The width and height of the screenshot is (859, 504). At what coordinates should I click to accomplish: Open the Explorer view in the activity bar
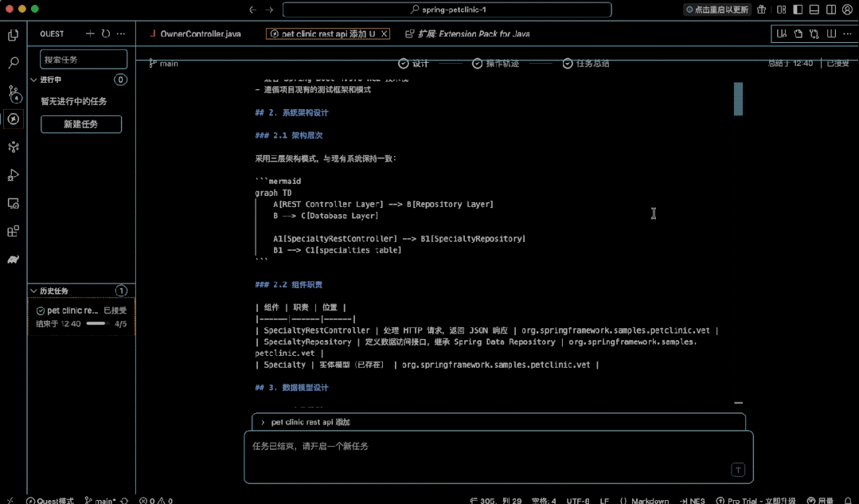click(13, 35)
